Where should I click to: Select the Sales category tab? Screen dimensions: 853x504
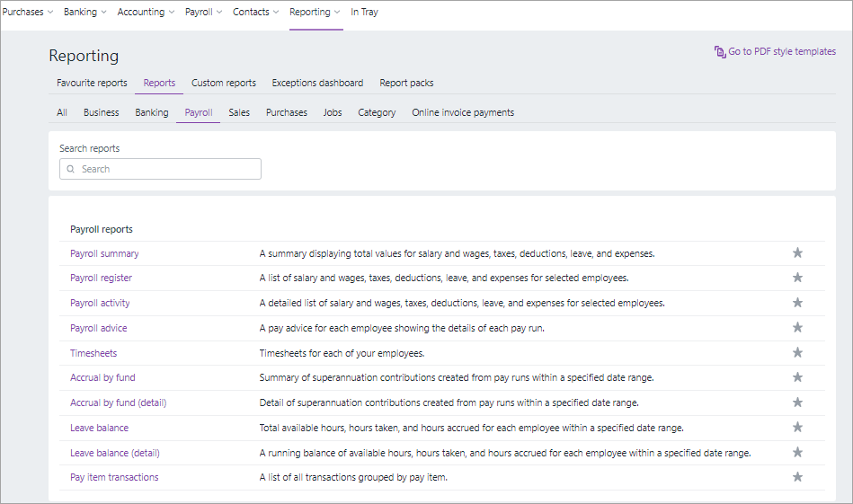239,112
